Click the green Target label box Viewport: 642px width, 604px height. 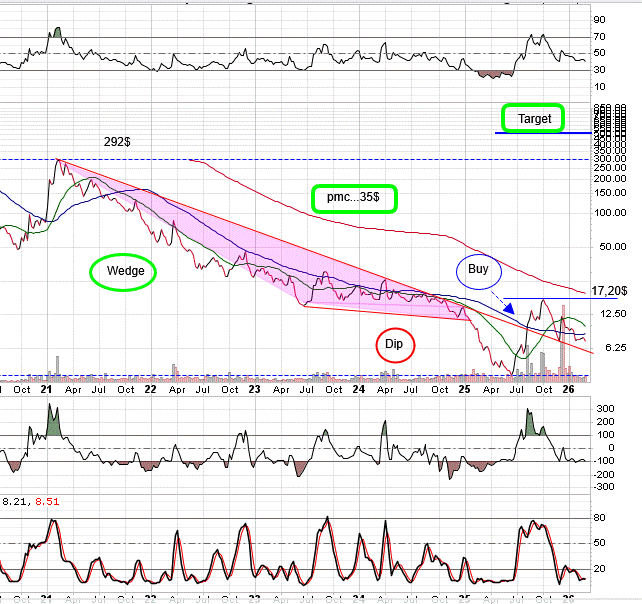[533, 118]
